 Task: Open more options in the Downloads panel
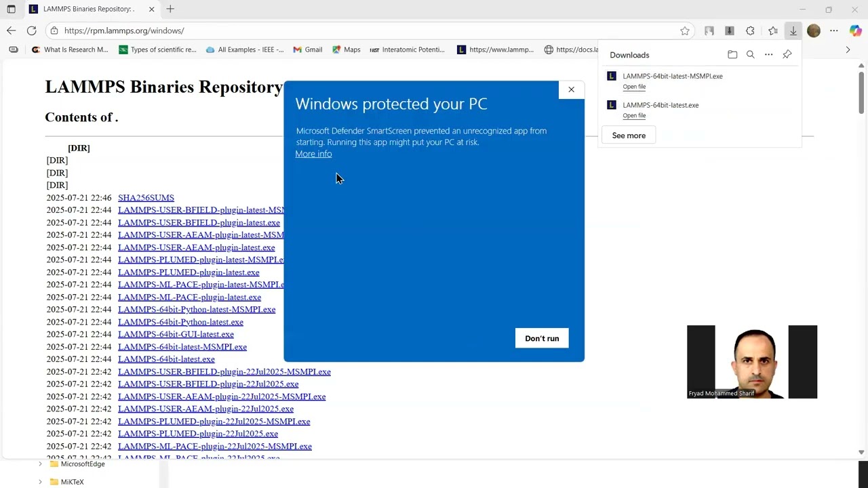(769, 55)
